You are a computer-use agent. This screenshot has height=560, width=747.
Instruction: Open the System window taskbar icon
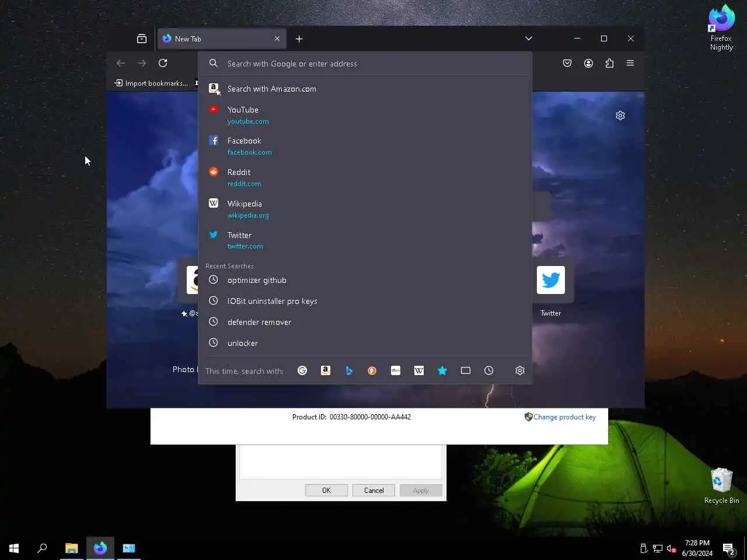pyautogui.click(x=129, y=548)
